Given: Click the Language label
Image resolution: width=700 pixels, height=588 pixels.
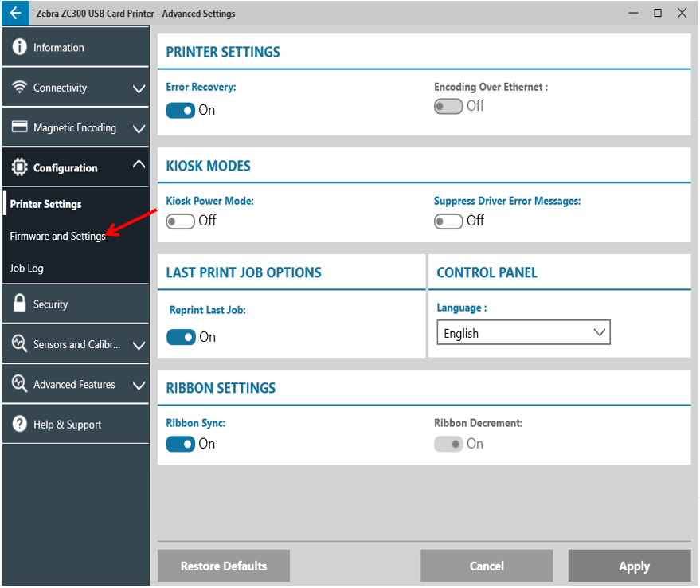Looking at the screenshot, I should (462, 308).
